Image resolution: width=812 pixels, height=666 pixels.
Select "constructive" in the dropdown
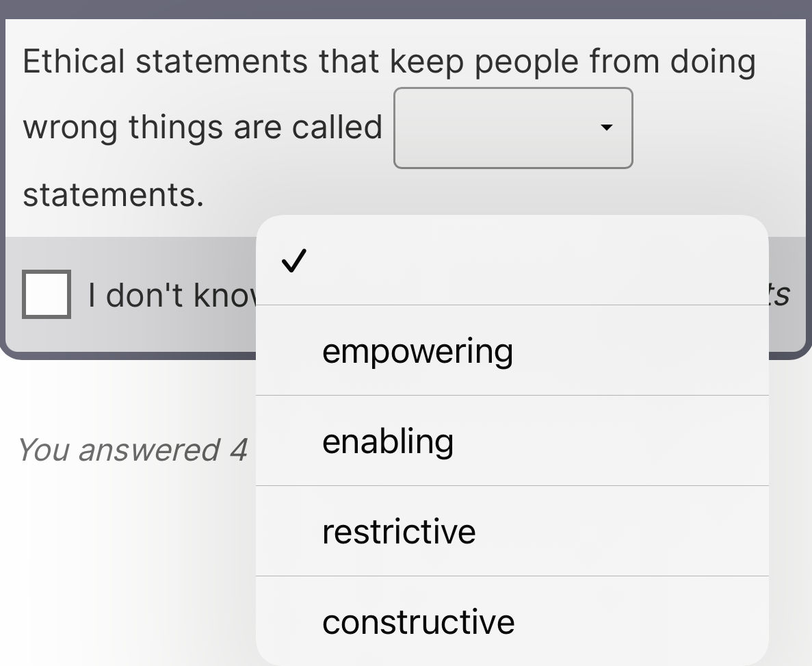click(419, 622)
